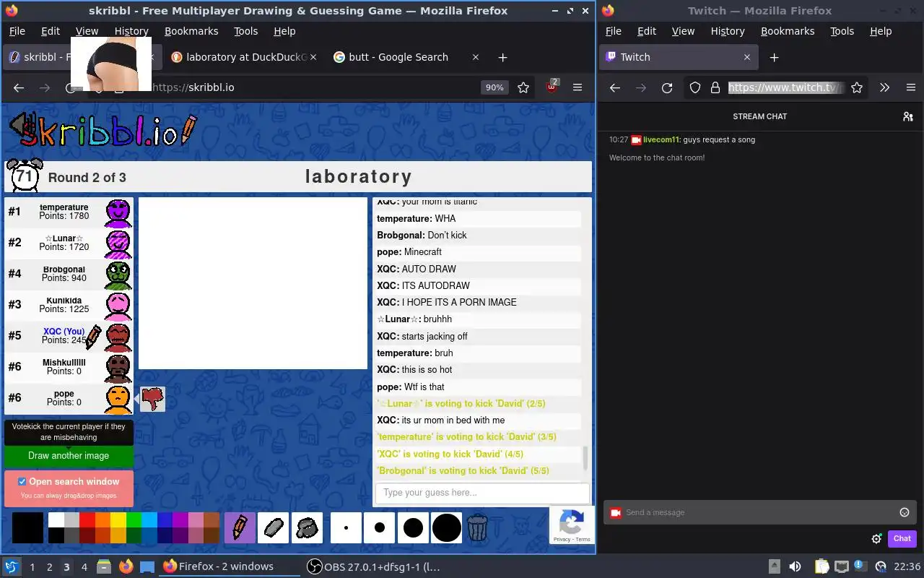Open the taskbar start menu icon

tap(12, 566)
